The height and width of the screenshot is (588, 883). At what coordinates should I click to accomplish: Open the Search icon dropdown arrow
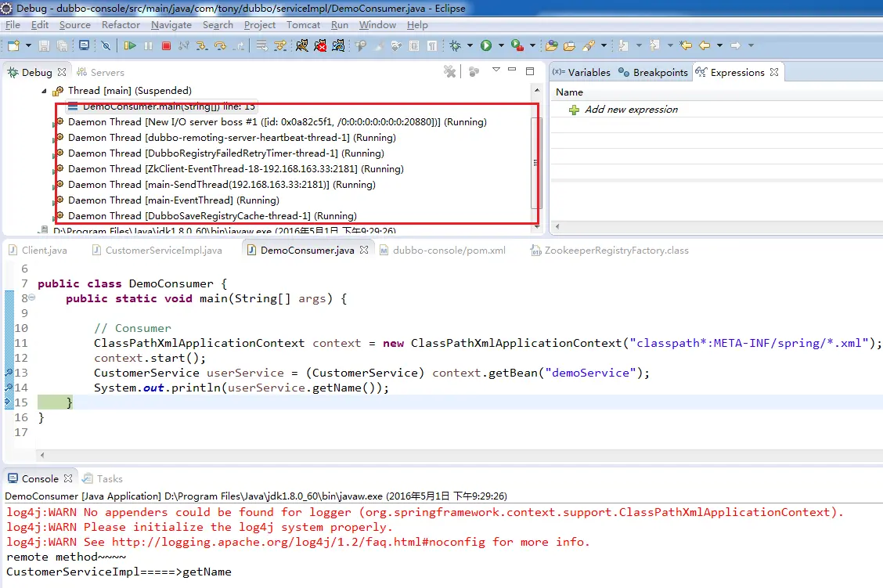coord(604,45)
